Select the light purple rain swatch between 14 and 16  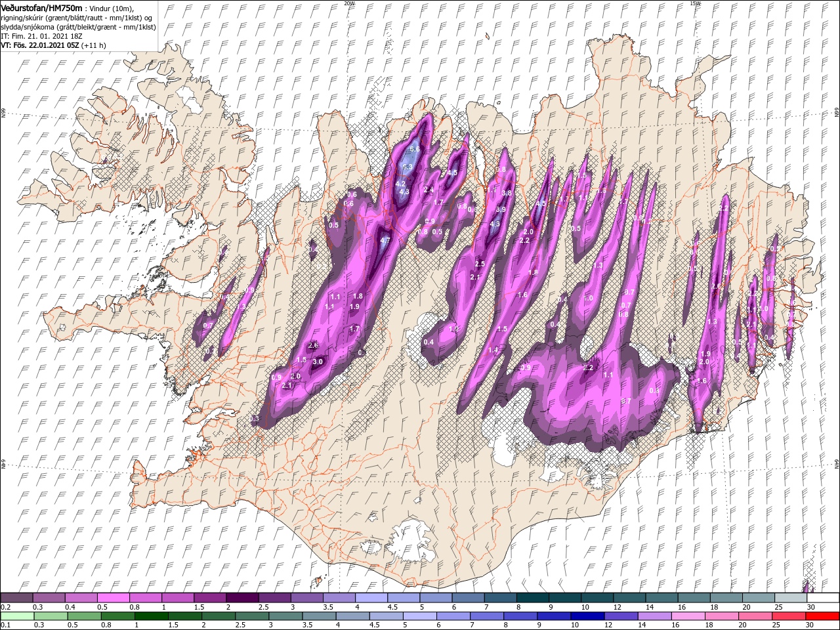tap(655, 616)
